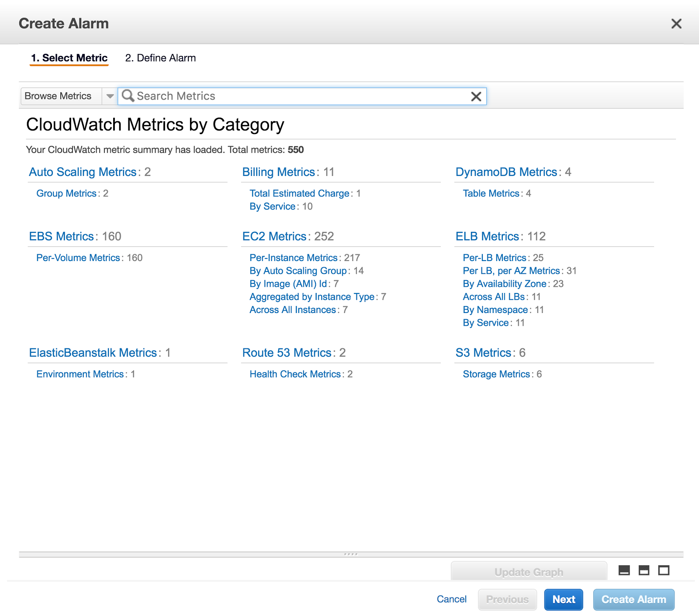Open By Namespace metrics
This screenshot has height=616, width=699.
495,310
